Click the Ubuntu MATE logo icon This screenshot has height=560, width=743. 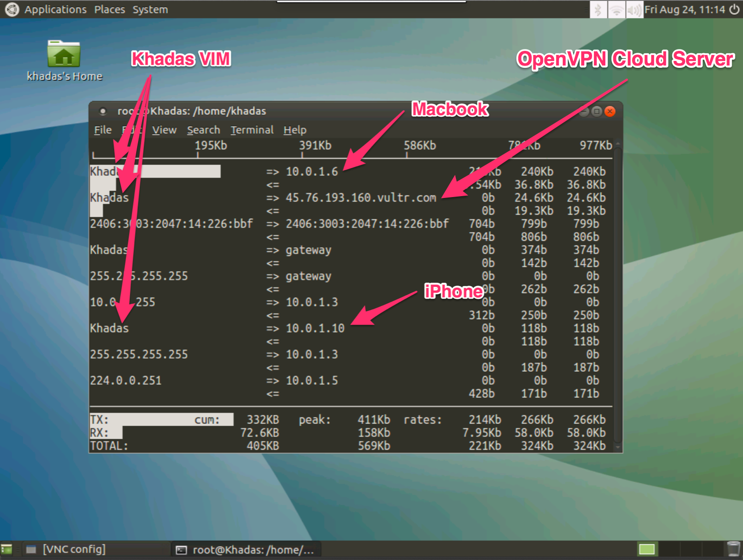click(12, 9)
